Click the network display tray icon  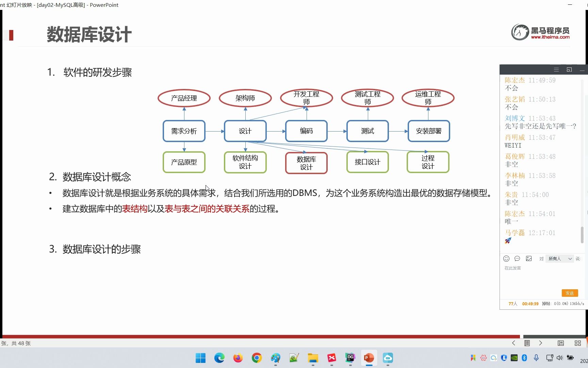point(549,358)
